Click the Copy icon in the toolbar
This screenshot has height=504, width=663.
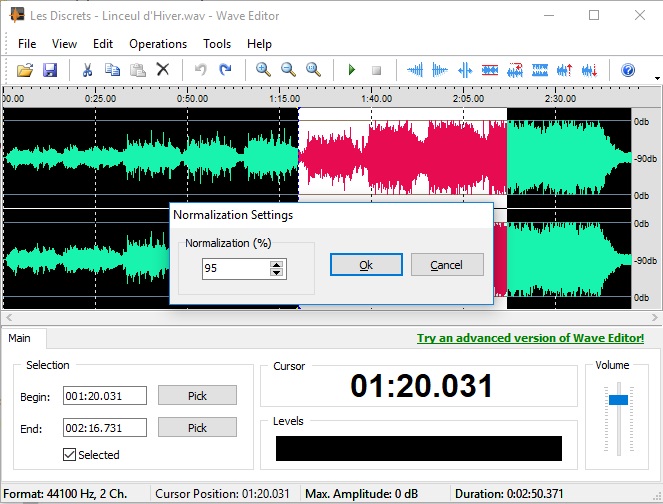pyautogui.click(x=112, y=70)
